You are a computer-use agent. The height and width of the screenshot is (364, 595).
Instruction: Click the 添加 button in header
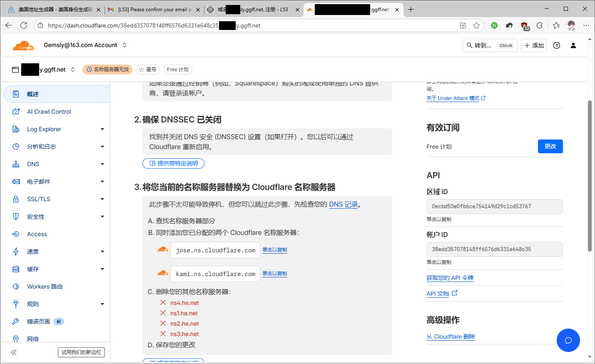pos(534,45)
